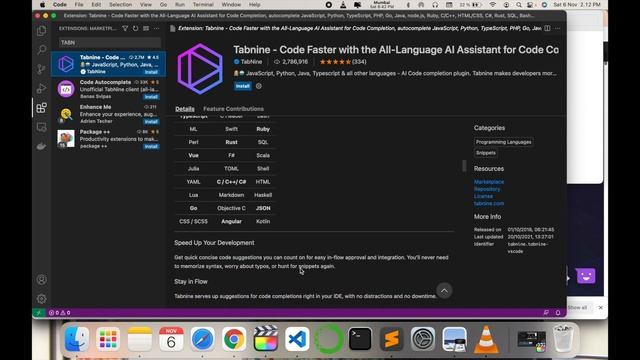Open Remote Explorer in activity bar

pos(41,127)
